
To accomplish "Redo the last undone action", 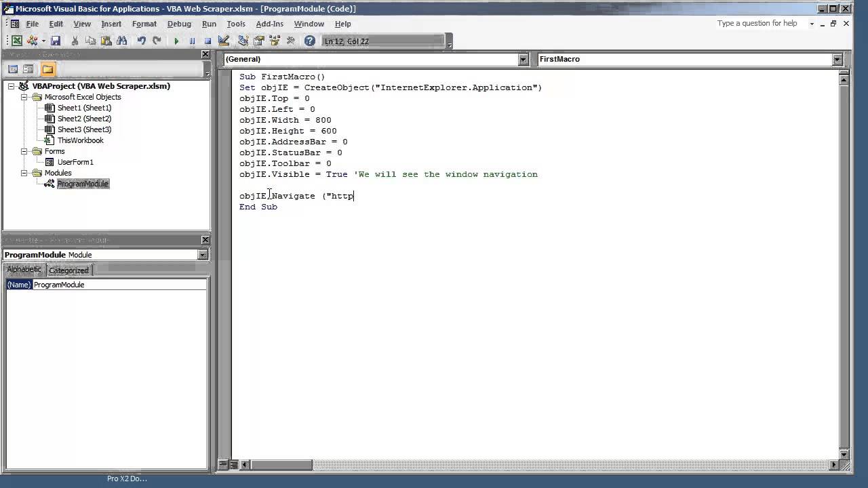I will tap(157, 41).
